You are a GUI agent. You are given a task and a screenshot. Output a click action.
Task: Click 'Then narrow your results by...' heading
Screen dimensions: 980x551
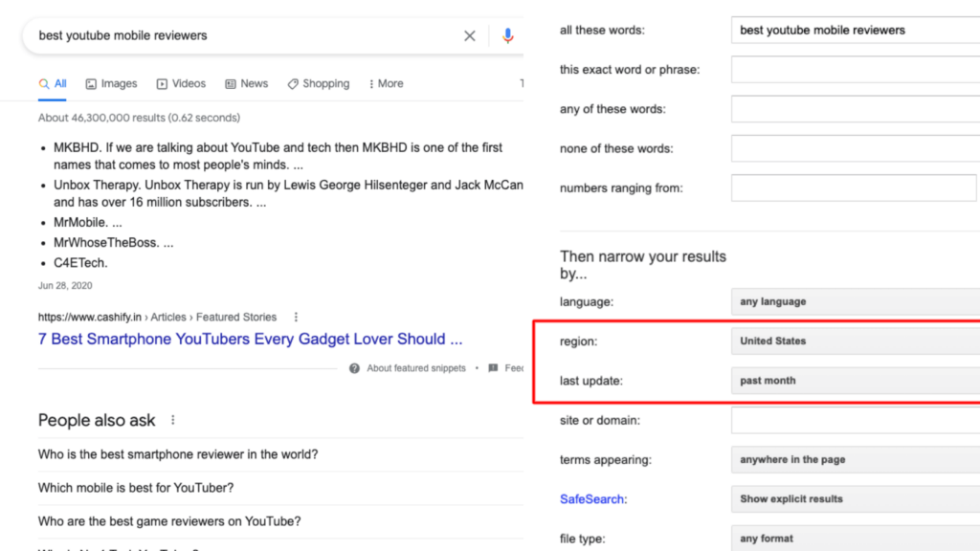(x=643, y=265)
